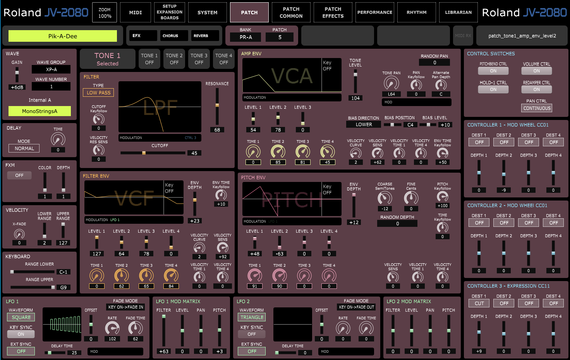The image size is (570, 360).
Task: Click the Zoom 100% button
Action: tap(105, 12)
